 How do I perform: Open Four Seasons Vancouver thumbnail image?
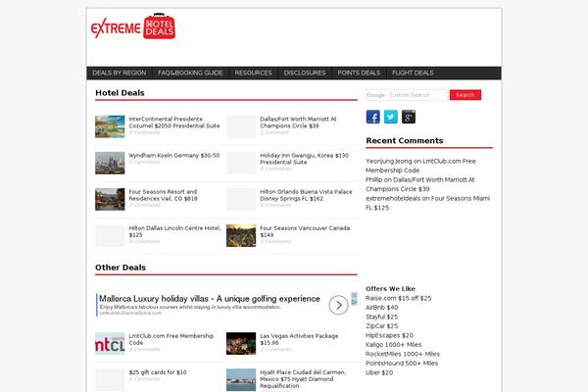tap(241, 235)
